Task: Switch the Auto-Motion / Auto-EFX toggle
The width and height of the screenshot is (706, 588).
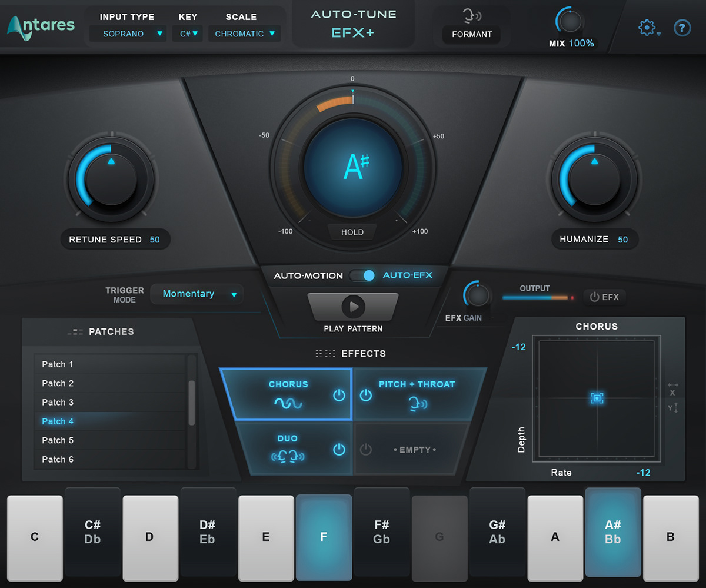Action: (x=362, y=275)
